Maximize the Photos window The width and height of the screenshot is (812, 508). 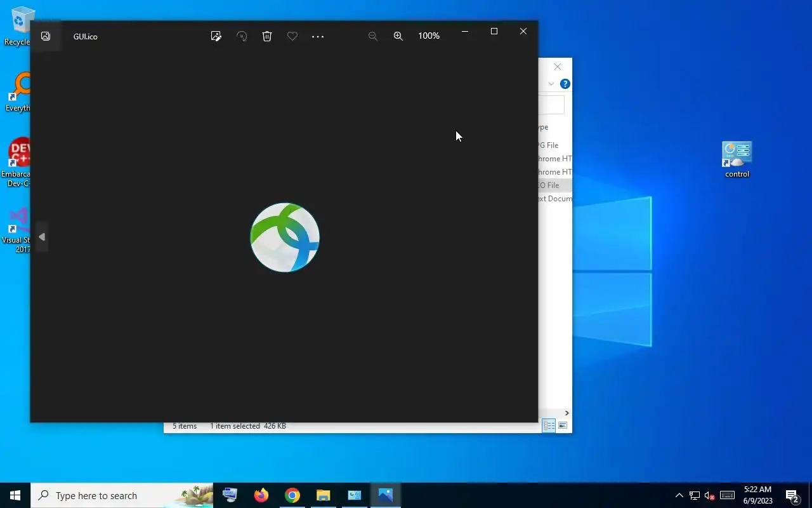494,31
